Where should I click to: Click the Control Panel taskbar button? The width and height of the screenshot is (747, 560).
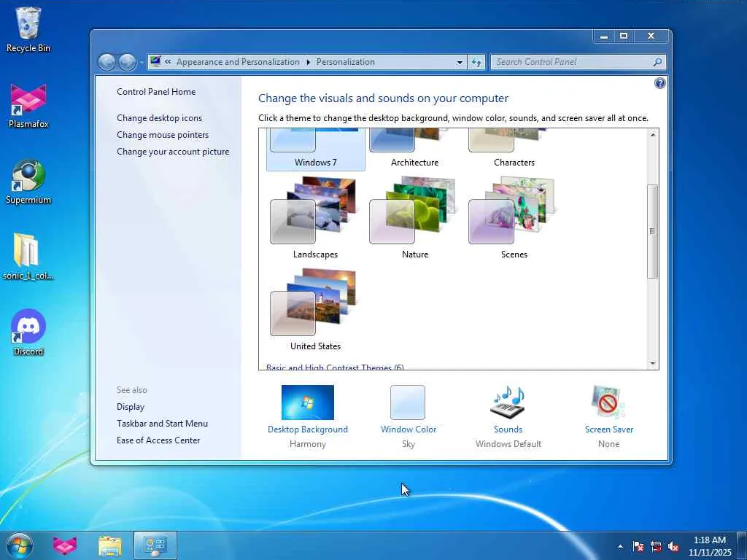[155, 545]
